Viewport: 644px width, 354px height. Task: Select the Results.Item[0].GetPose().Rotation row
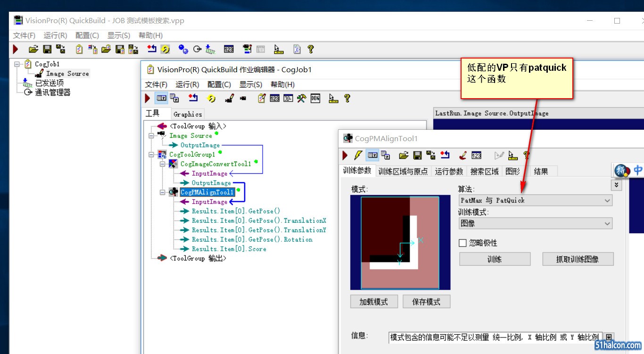[x=252, y=239]
